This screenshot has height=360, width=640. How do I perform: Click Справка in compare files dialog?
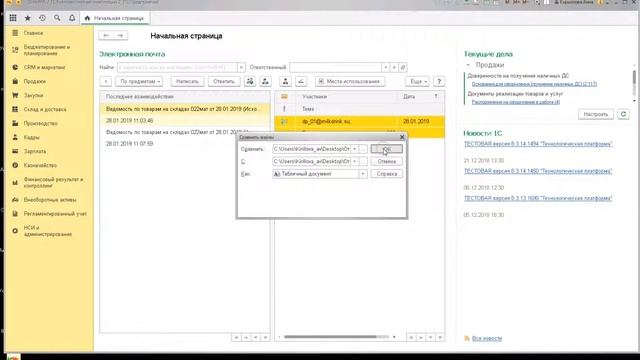click(x=387, y=174)
